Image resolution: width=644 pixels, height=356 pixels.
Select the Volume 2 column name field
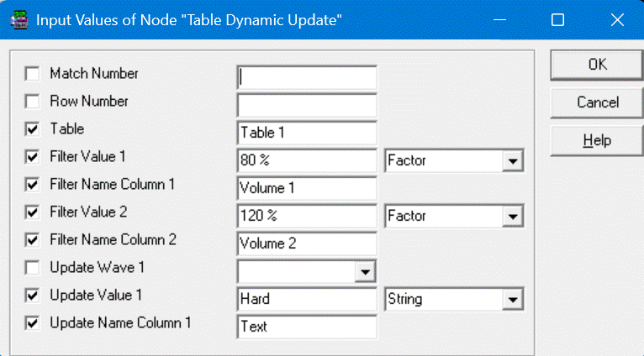307,243
